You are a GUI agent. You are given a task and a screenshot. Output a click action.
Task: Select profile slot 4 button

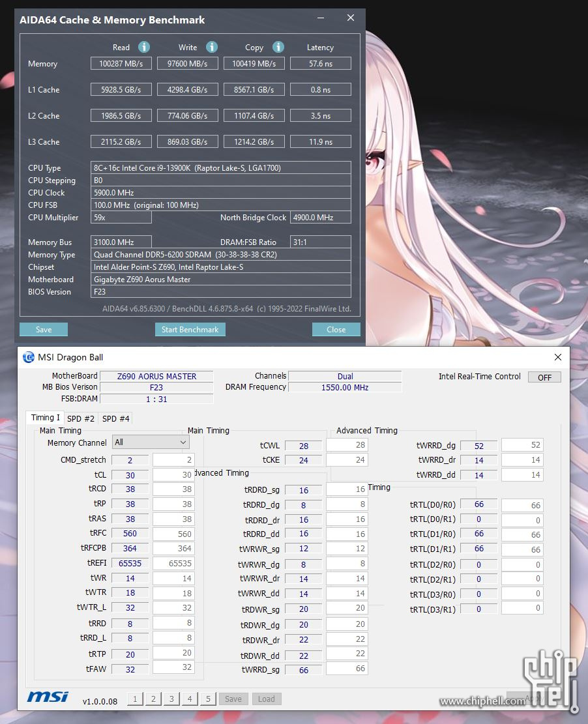[190, 699]
